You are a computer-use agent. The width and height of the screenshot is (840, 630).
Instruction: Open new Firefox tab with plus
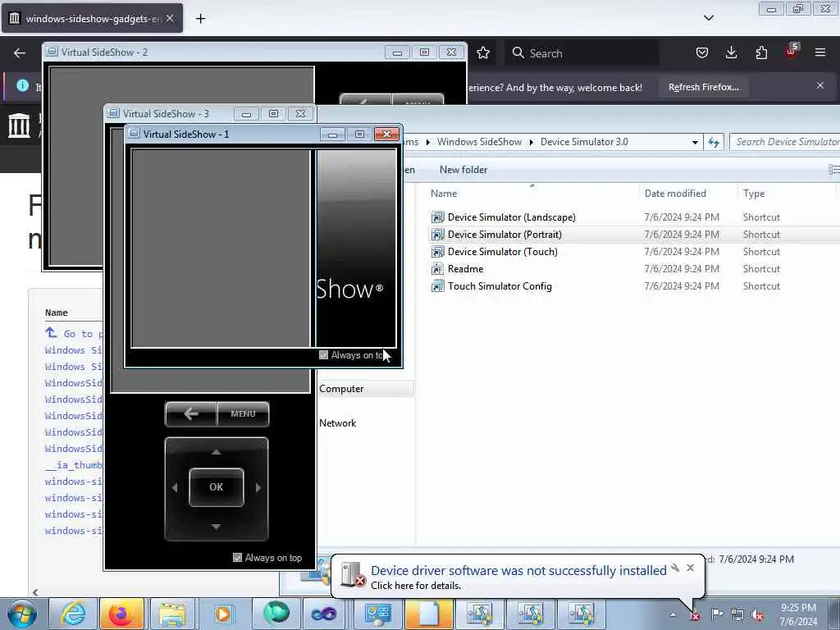(x=200, y=19)
